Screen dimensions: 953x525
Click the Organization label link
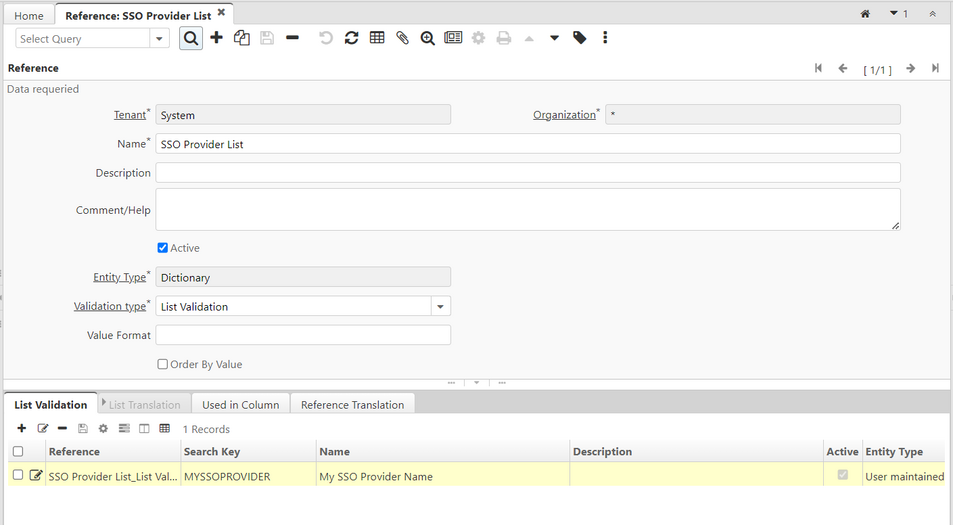[563, 115]
